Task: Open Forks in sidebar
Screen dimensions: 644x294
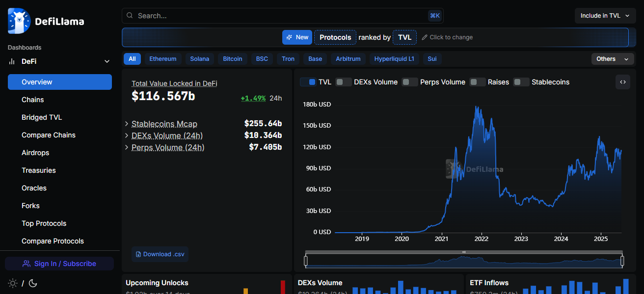Action: [60, 206]
